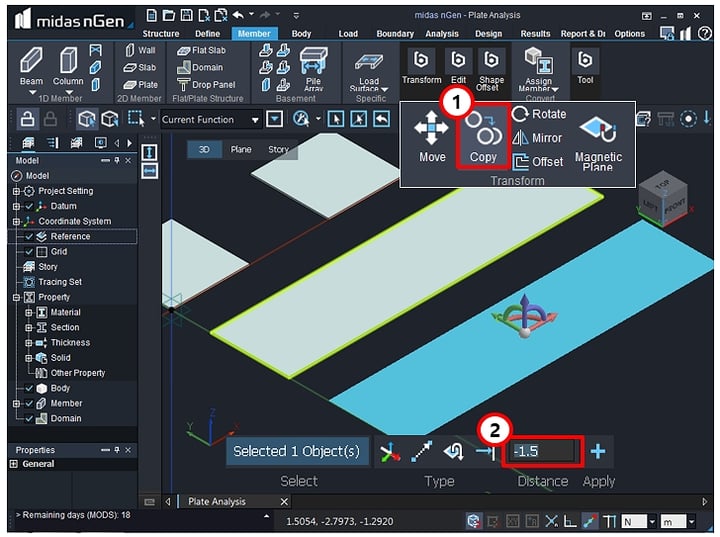Switch viewport to Story view
Screen dimensions: 720x537
pyautogui.click(x=278, y=149)
